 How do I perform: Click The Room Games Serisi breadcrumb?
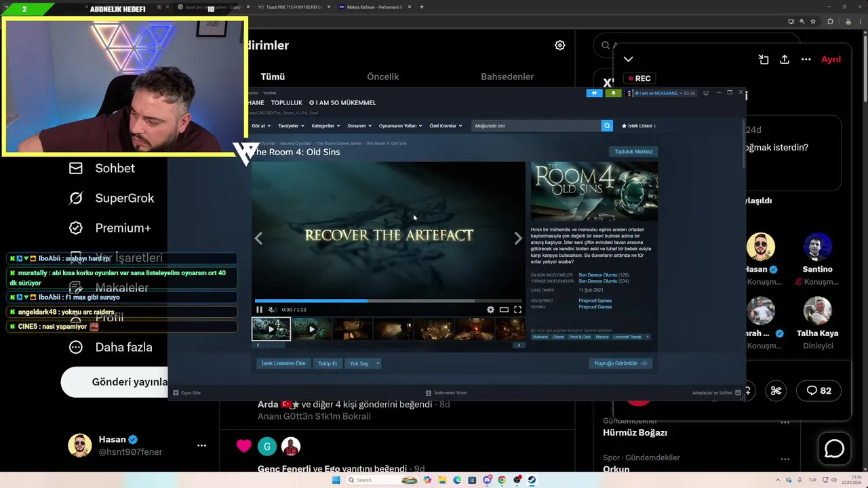coord(338,144)
